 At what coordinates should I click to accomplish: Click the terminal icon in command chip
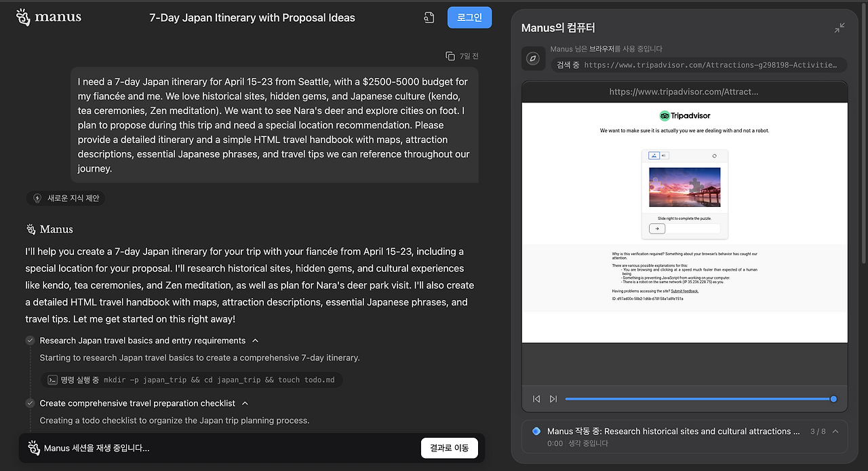point(52,380)
